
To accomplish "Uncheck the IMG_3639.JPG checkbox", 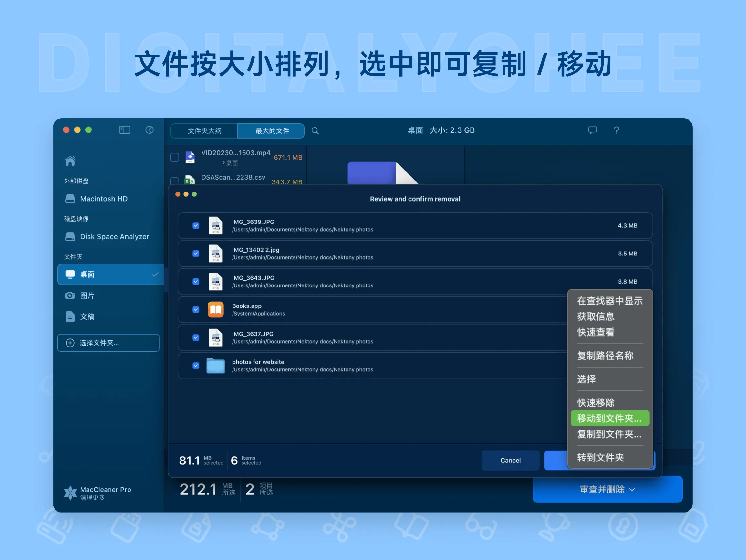I will [x=196, y=225].
